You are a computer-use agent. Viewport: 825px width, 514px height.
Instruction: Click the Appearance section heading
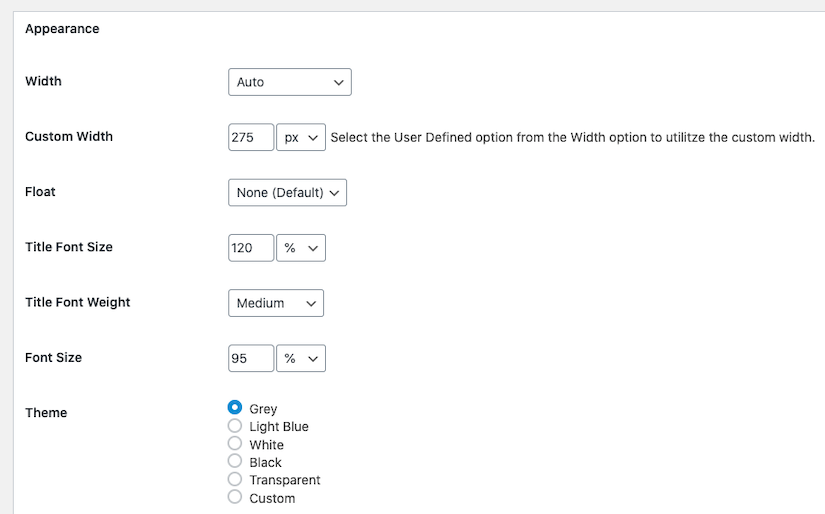coord(62,29)
